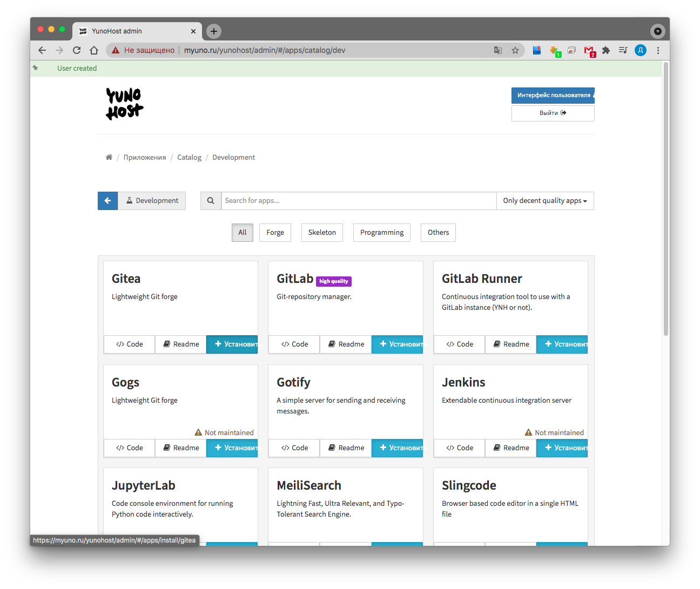The image size is (700, 589).
Task: Open Chrome three-dot menu
Action: (658, 50)
